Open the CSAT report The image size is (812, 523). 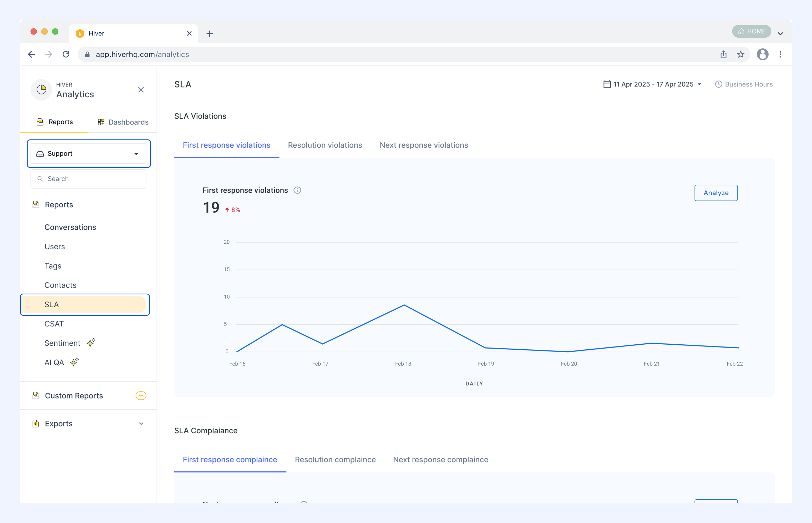coord(54,324)
